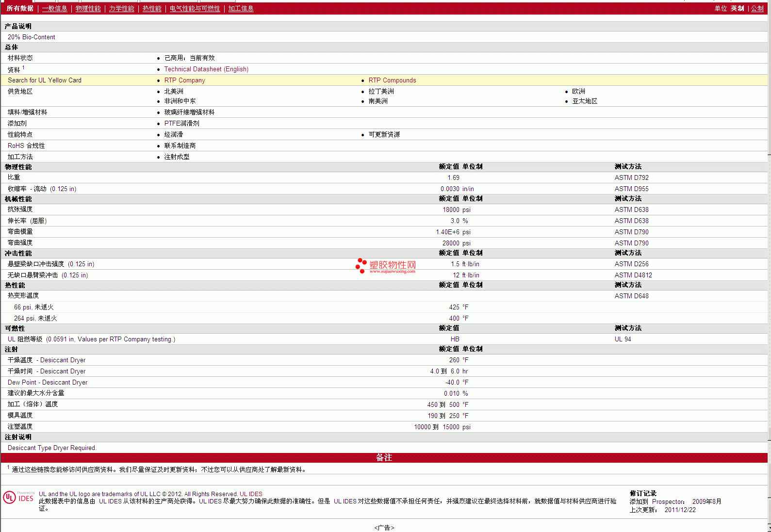This screenshot has width=771, height=532.
Task: Click the HB flammability rating
Action: (455, 339)
